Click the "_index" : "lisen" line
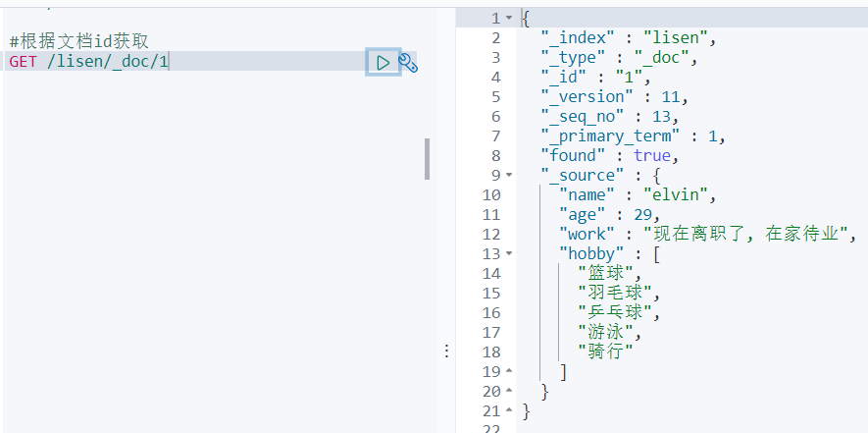The width and height of the screenshot is (868, 433). (x=629, y=38)
